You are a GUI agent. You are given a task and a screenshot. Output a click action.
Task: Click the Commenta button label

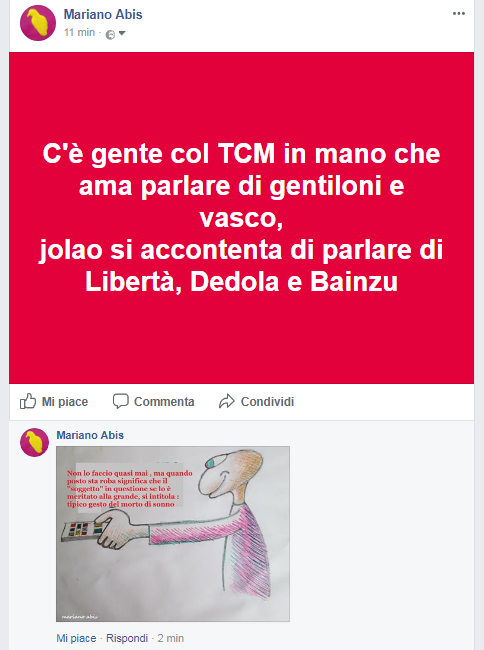tap(164, 402)
